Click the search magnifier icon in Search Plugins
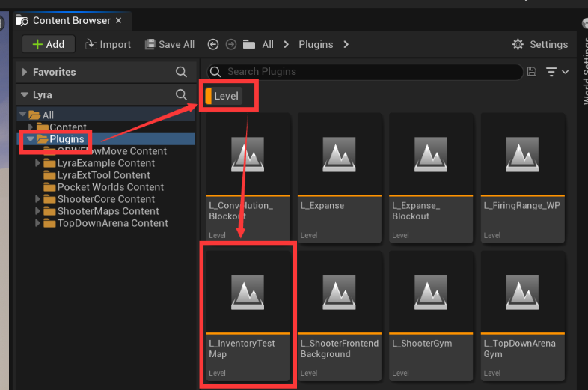The height and width of the screenshot is (390, 588). pyautogui.click(x=215, y=72)
